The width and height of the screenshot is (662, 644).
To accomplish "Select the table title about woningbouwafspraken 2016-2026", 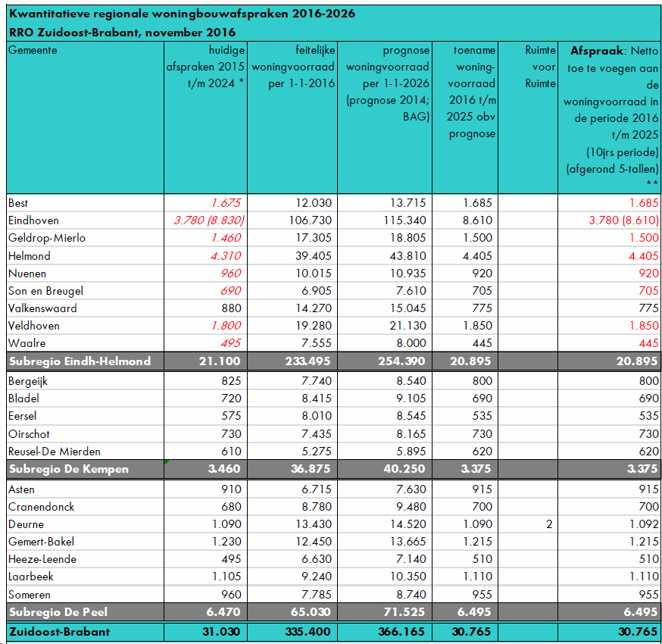I will coord(182,14).
